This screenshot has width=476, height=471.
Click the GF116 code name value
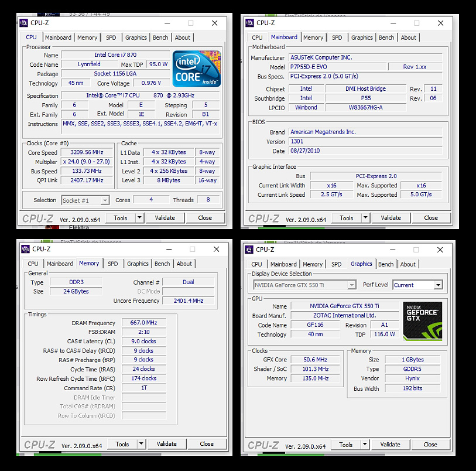[315, 325]
